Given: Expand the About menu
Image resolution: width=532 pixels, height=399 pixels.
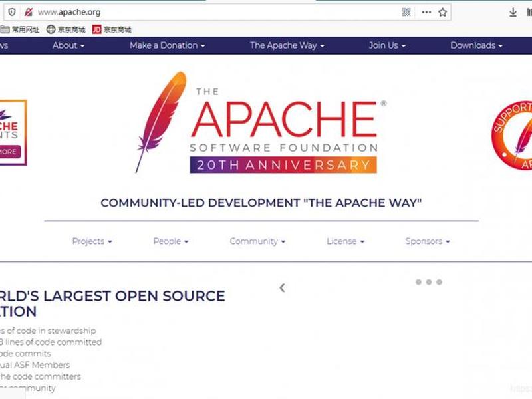Looking at the screenshot, I should pos(68,45).
